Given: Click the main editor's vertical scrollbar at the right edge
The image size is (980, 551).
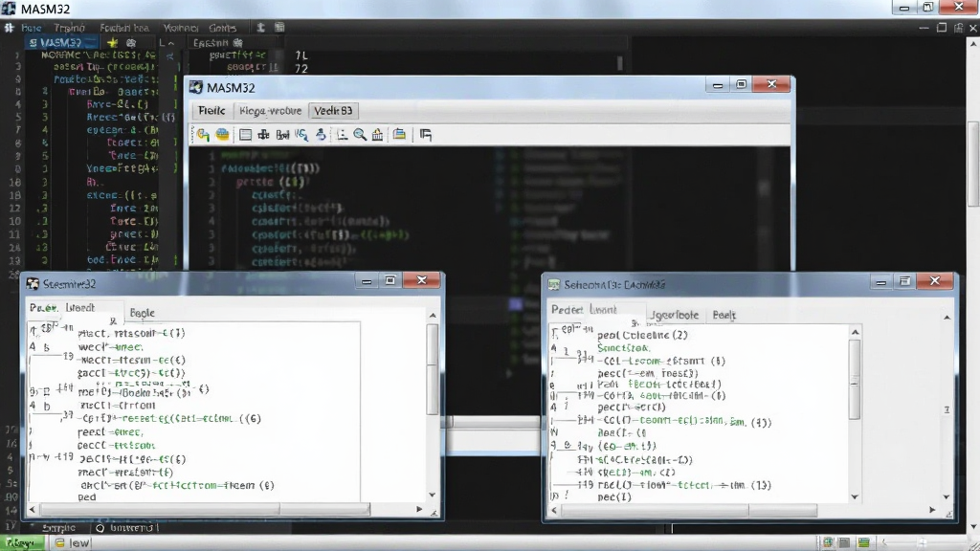Looking at the screenshot, I should [973, 164].
